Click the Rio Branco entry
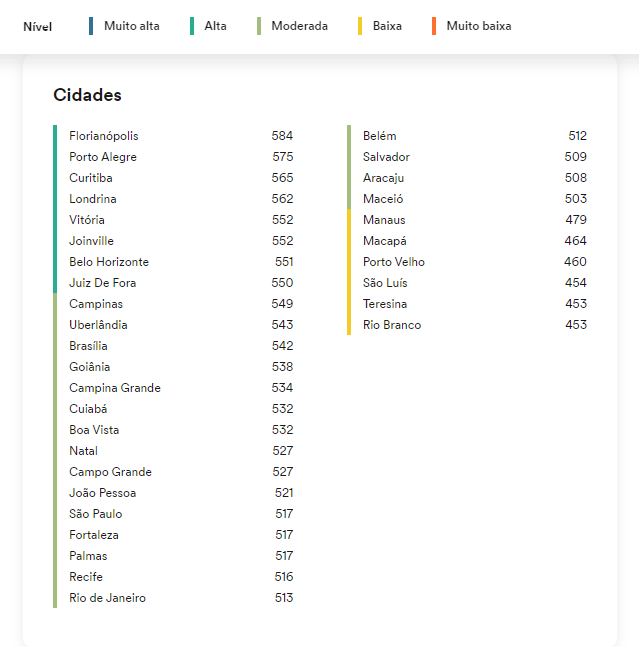The height and width of the screenshot is (647, 639). pyautogui.click(x=392, y=325)
